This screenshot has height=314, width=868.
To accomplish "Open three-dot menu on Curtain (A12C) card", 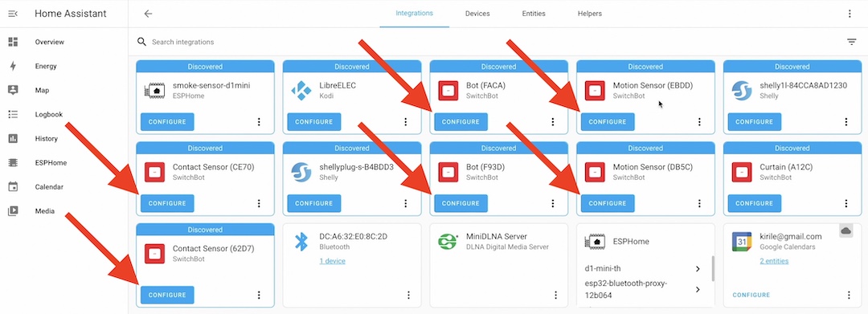I will point(845,203).
